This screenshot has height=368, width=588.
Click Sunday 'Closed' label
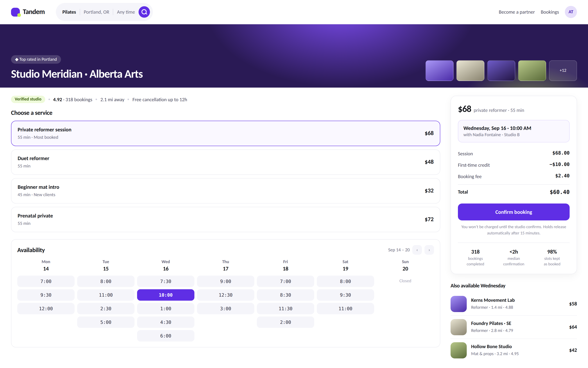pyautogui.click(x=405, y=281)
